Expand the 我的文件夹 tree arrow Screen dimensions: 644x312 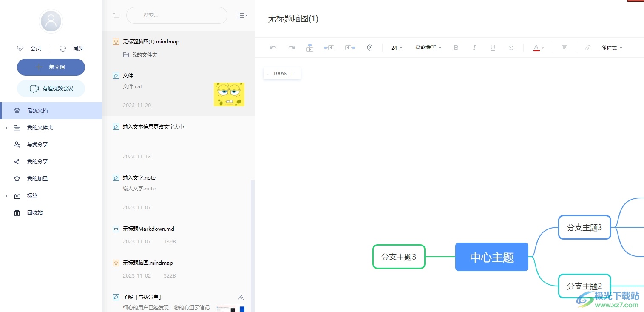pos(6,128)
